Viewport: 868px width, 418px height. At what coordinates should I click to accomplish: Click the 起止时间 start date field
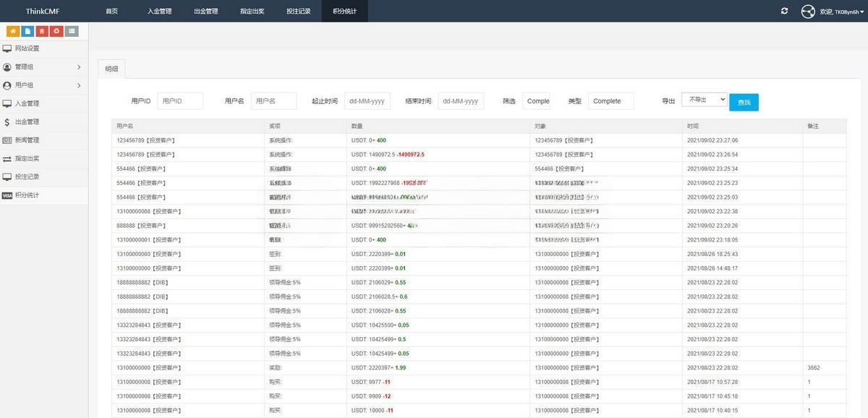tap(367, 101)
